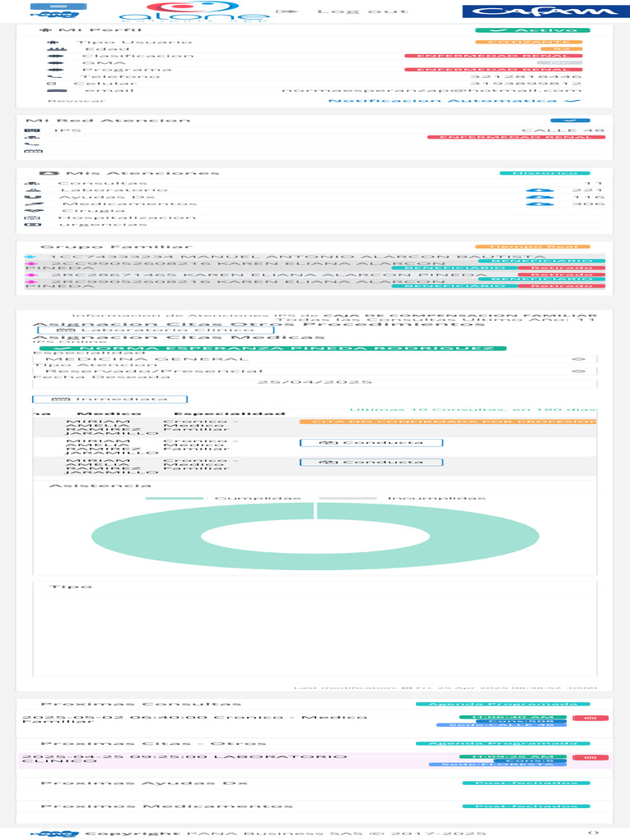
Task: Click the green Activo status badge
Action: (532, 30)
